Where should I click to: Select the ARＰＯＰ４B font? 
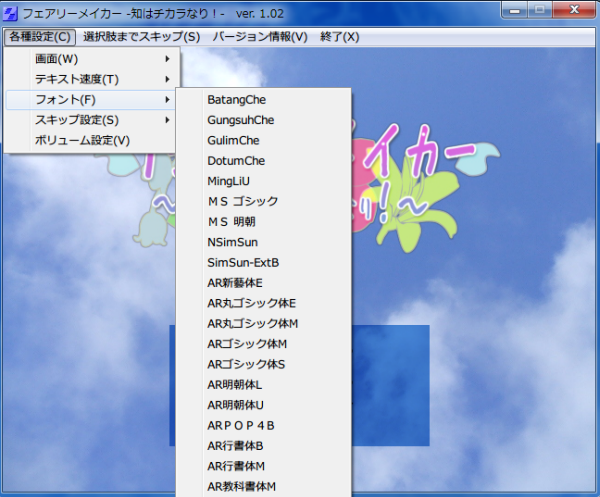[x=240, y=425]
